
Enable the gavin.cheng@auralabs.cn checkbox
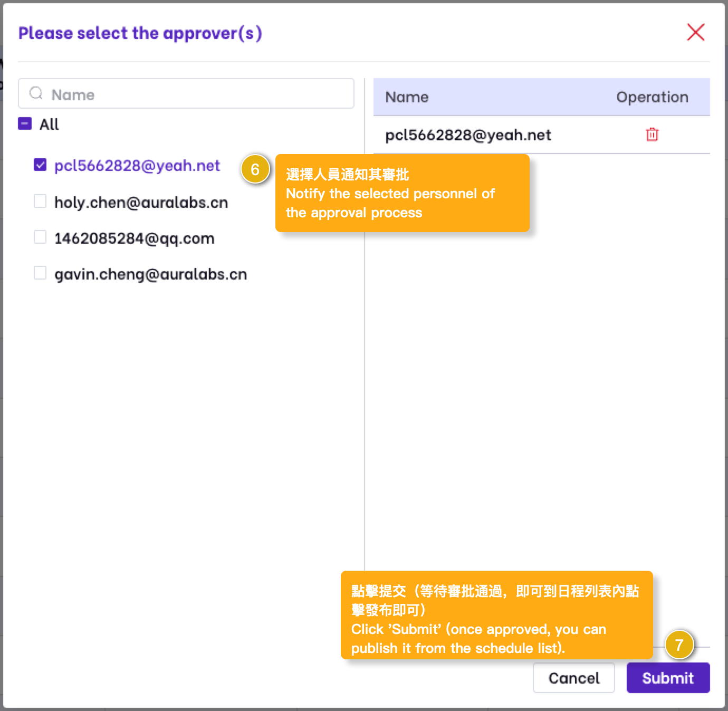(40, 273)
